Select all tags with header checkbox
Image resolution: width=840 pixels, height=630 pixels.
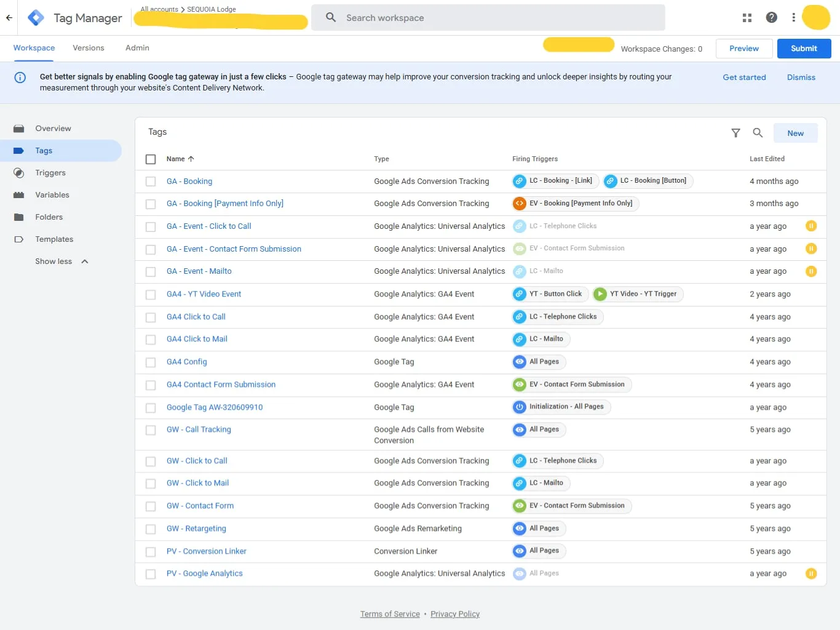click(x=151, y=159)
